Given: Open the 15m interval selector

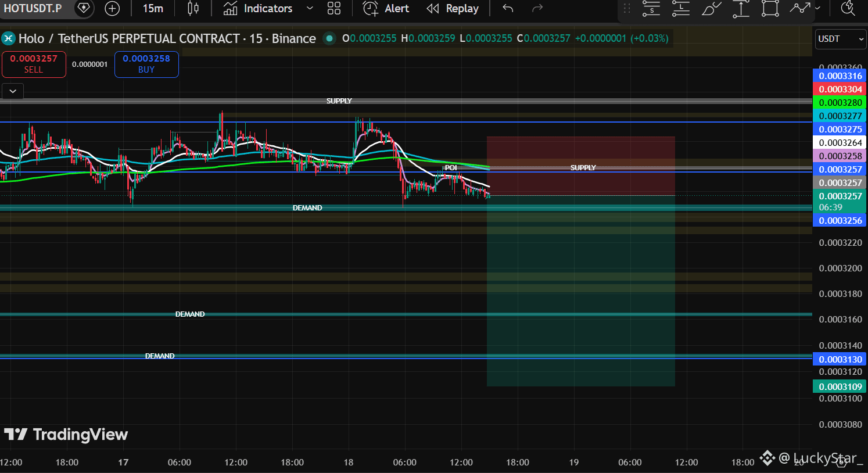Looking at the screenshot, I should tap(153, 8).
